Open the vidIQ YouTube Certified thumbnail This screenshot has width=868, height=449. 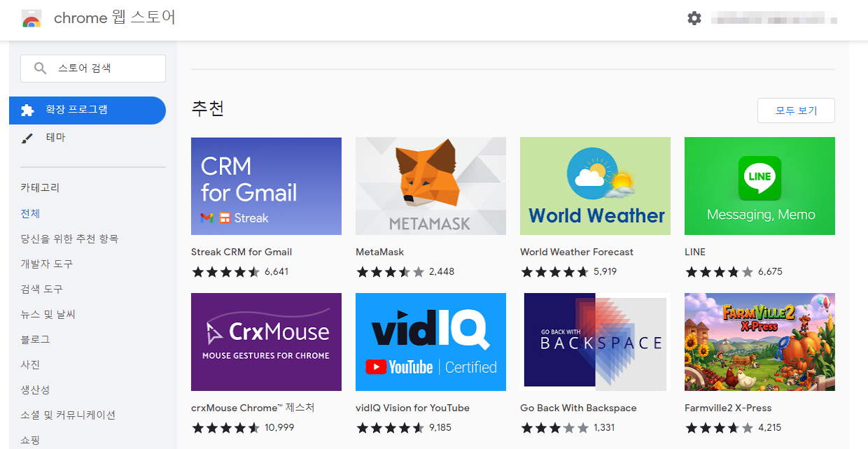pyautogui.click(x=430, y=342)
